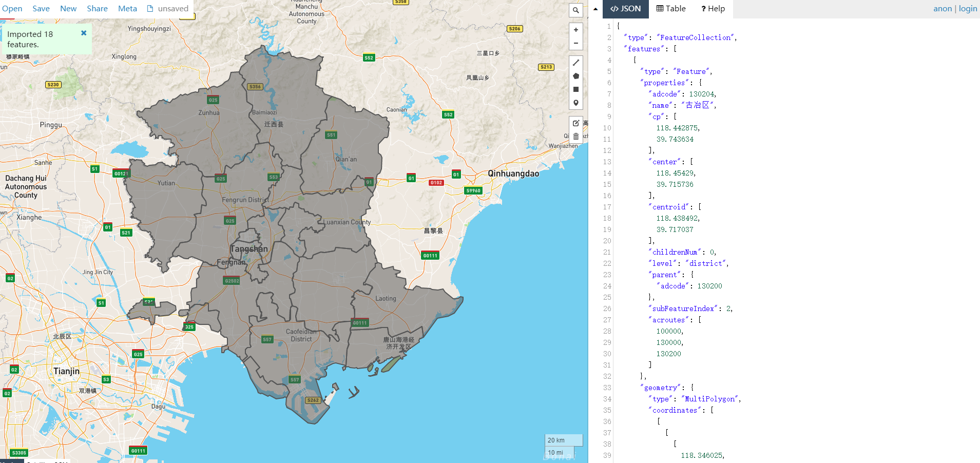The image size is (980, 463).
Task: Select the delete features trash tool
Action: click(575, 137)
